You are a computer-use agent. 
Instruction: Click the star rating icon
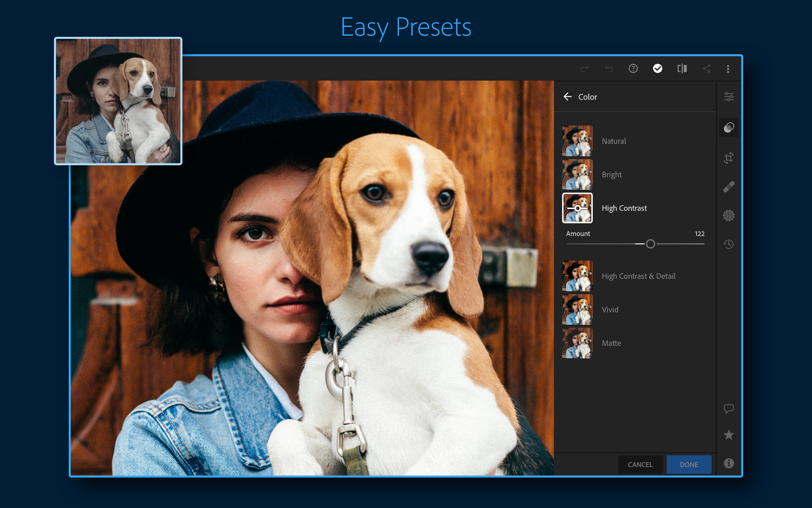click(729, 435)
